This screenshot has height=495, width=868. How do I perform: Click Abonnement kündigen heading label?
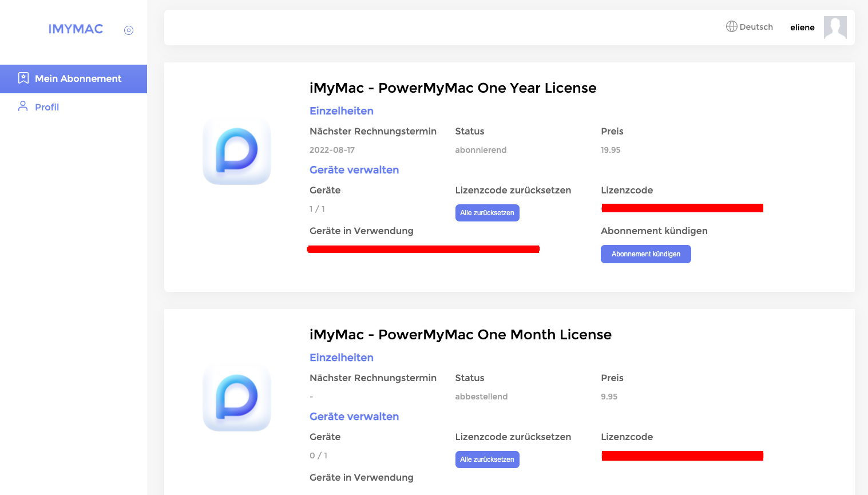654,231
